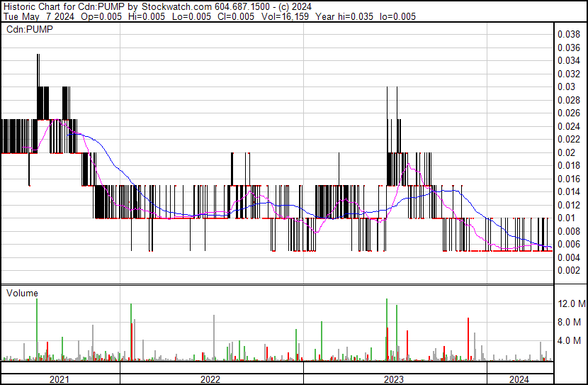Click the 0.036 price axis label
Viewport: 588px width, 385px height.
[569, 48]
